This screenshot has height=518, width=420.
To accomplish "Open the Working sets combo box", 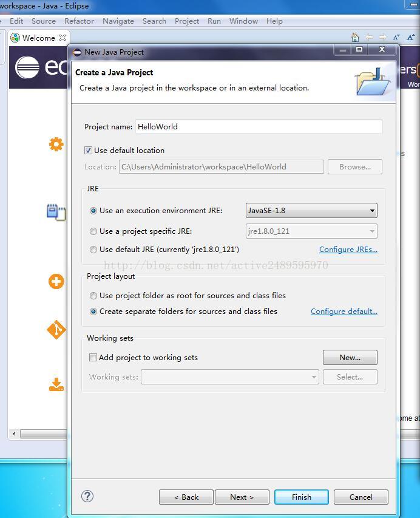I will (230, 377).
